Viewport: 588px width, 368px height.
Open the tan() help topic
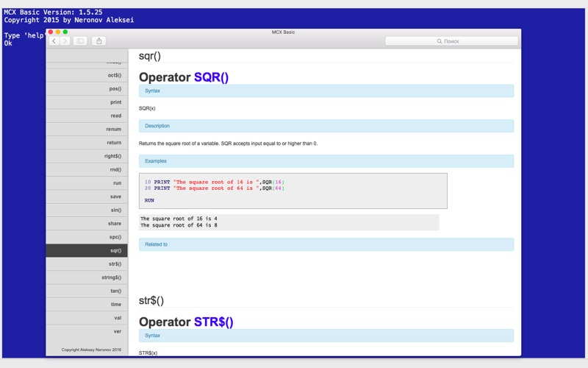(x=115, y=291)
